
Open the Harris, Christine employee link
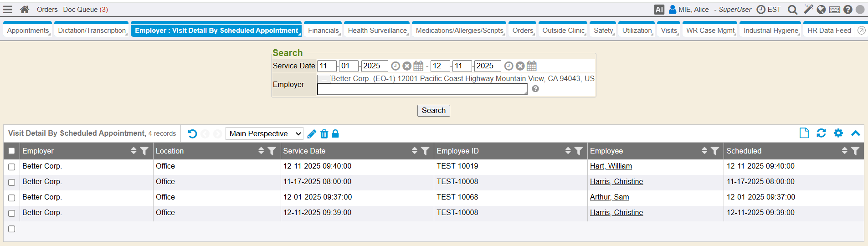[x=616, y=182]
